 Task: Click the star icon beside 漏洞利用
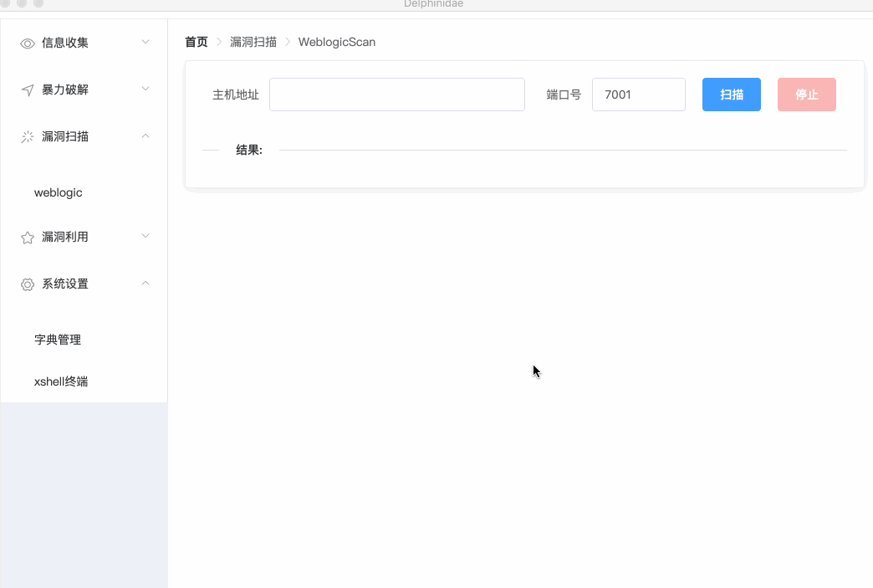tap(28, 238)
